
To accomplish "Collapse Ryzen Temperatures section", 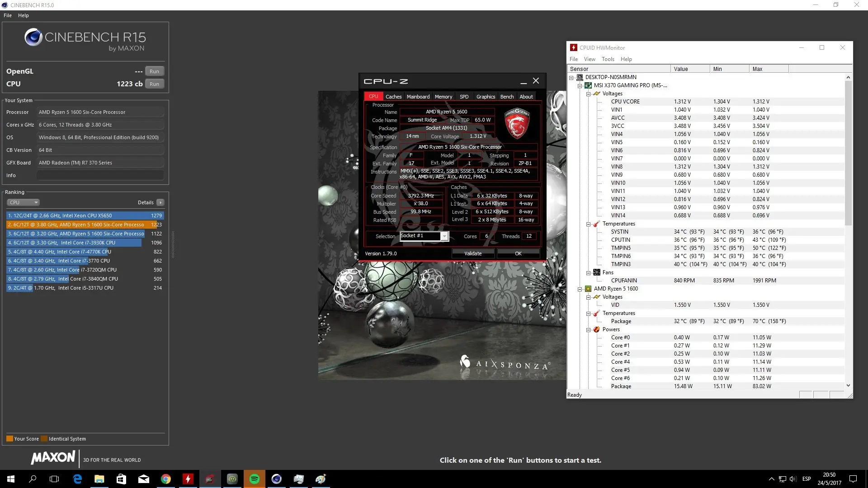I will 589,314.
